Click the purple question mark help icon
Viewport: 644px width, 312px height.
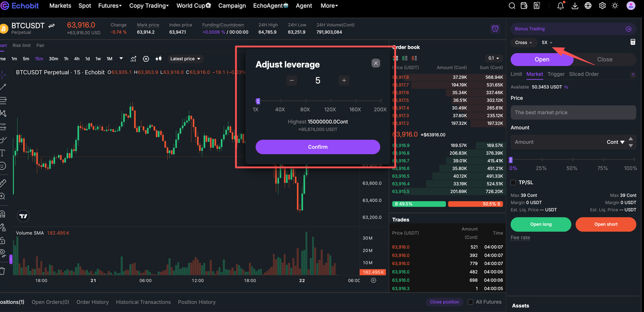633,75
